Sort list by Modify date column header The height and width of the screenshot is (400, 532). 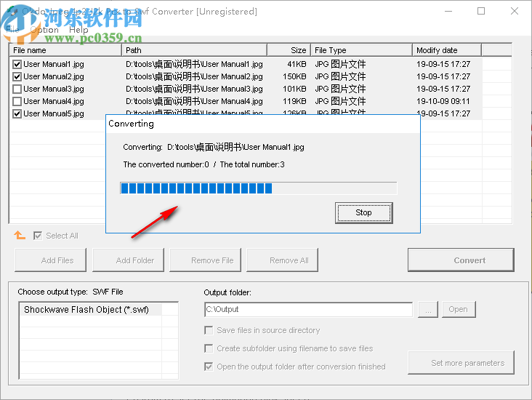447,50
